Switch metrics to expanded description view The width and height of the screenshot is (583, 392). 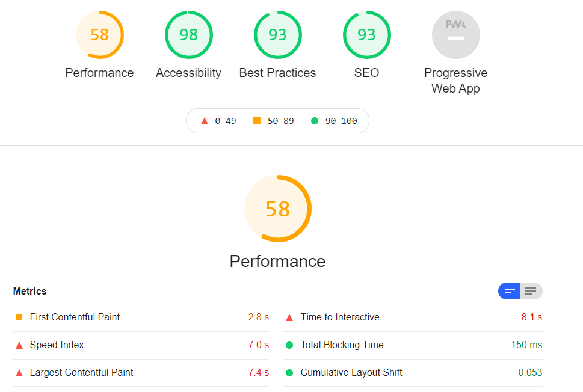tap(531, 291)
